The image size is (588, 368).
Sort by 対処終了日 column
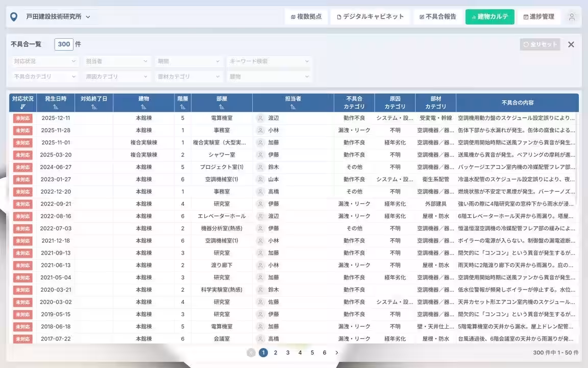point(94,107)
